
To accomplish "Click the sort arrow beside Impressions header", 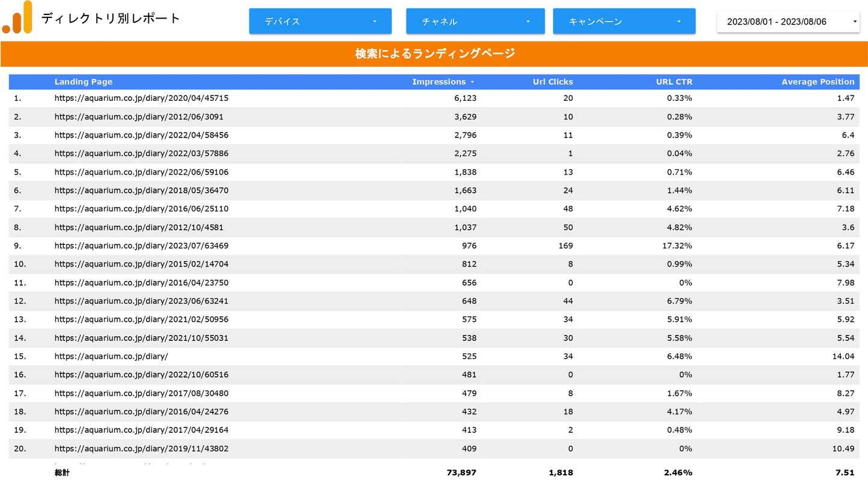I will point(472,82).
